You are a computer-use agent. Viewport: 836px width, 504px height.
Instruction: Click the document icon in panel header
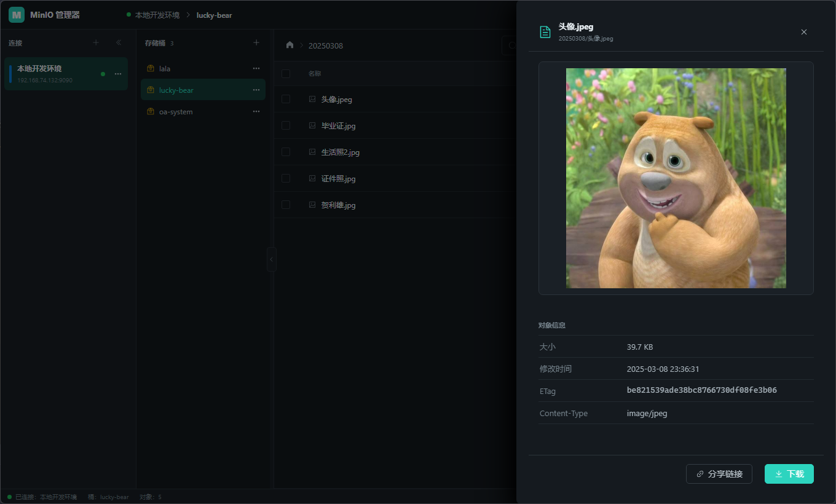click(545, 32)
